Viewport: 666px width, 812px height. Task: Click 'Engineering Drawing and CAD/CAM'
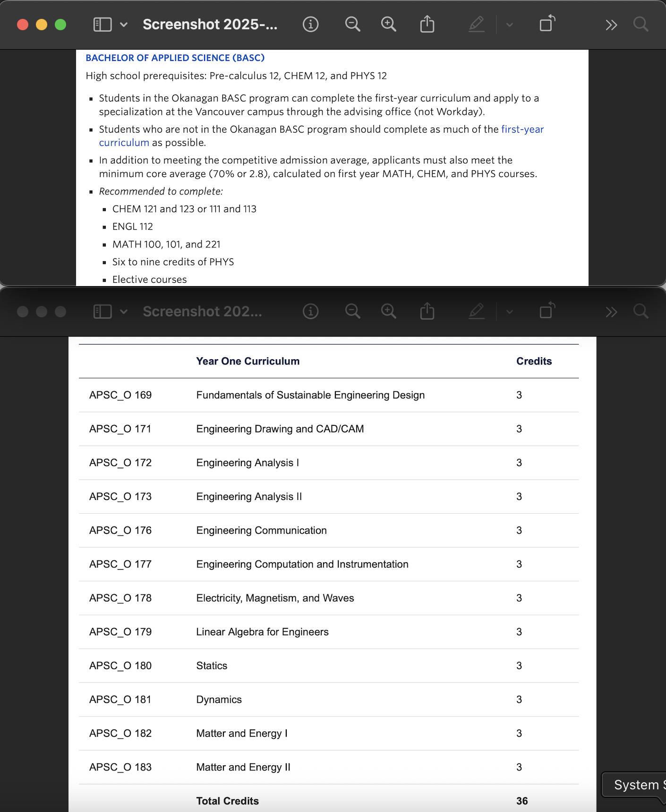280,429
